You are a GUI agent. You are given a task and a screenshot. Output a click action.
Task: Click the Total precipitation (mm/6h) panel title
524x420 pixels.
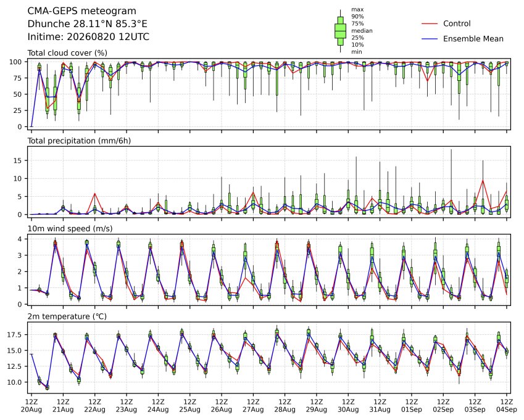click(79, 141)
